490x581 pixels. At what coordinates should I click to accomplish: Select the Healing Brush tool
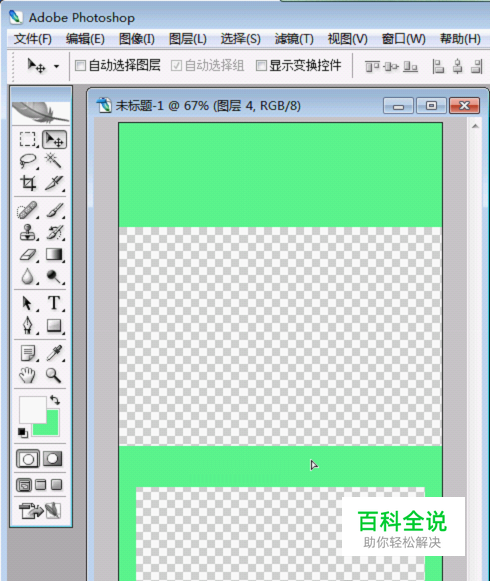tap(28, 210)
